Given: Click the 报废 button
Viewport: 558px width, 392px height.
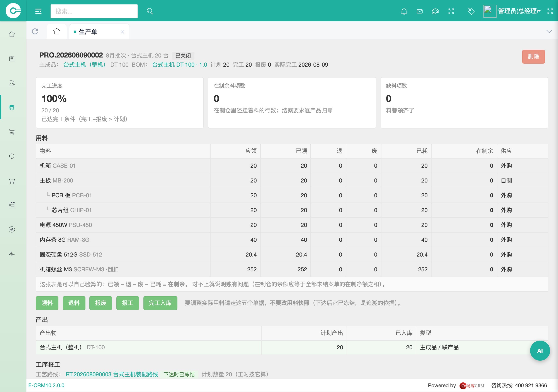Looking at the screenshot, I should (101, 303).
